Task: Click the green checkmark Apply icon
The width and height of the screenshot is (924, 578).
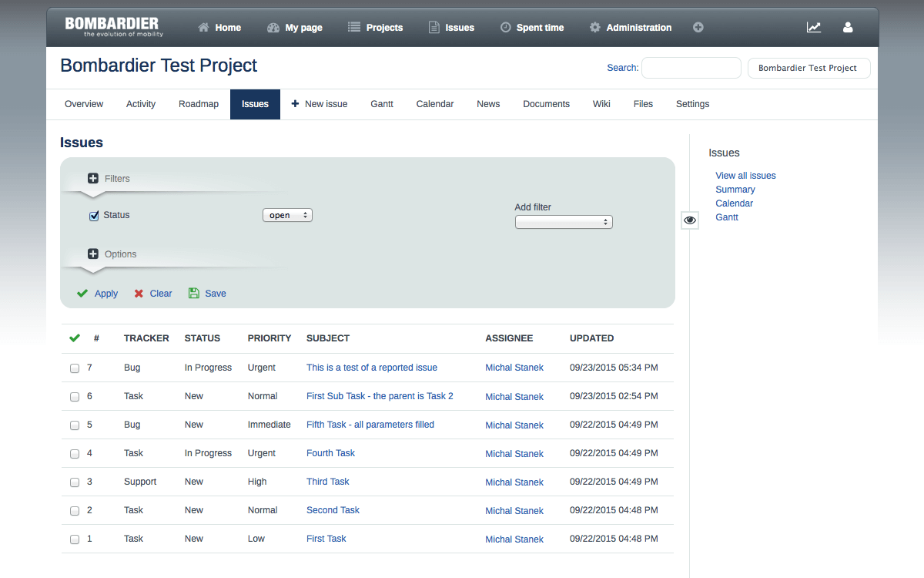Action: pyautogui.click(x=82, y=293)
